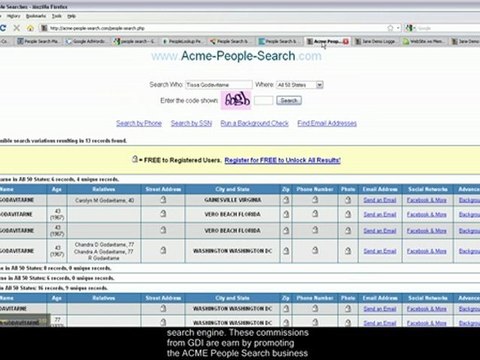Open the Bookmarks menu
480x360 pixels.
click(x=36, y=16)
